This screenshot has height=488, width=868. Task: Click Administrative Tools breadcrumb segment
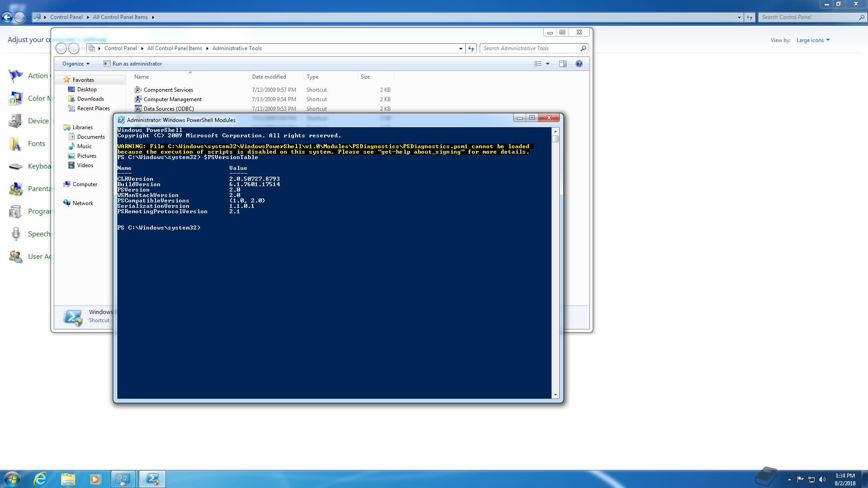coord(237,48)
